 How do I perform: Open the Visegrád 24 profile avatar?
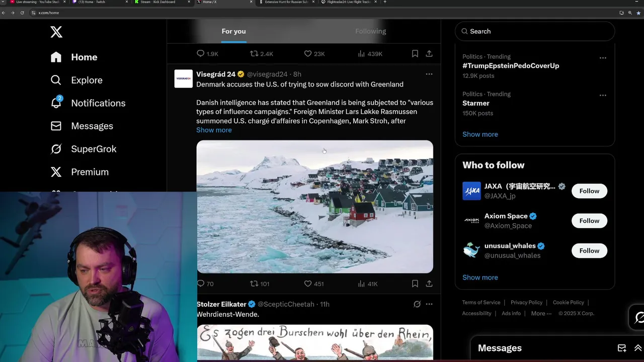pos(184,79)
